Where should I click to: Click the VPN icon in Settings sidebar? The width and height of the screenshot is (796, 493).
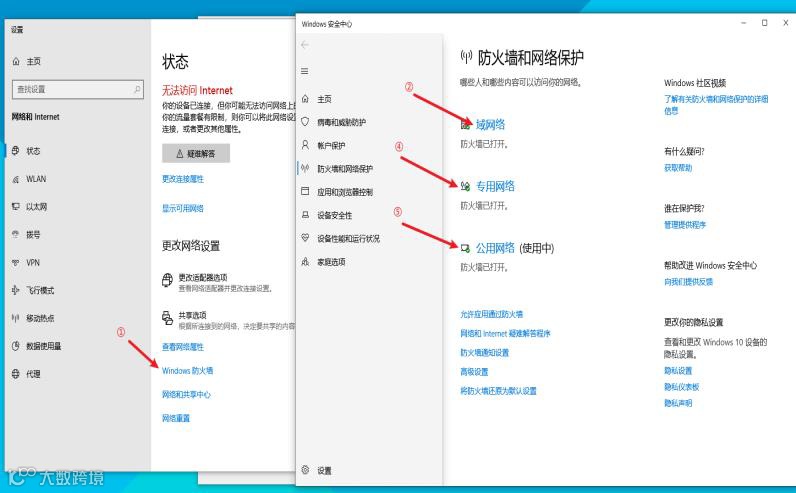coord(16,262)
